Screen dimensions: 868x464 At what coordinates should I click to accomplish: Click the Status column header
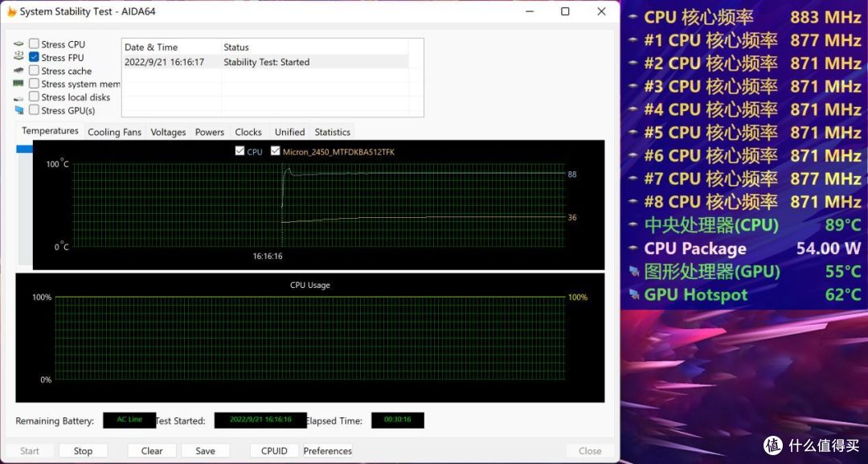click(x=314, y=47)
